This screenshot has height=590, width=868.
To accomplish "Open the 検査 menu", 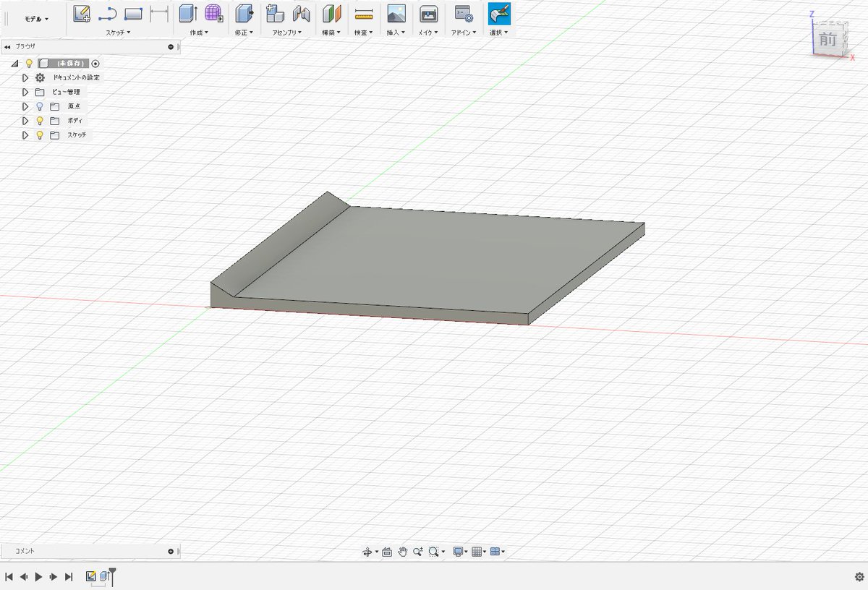I will point(363,33).
